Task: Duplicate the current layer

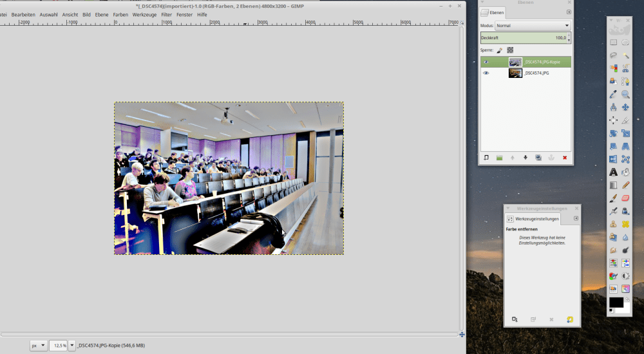Action: [x=538, y=158]
